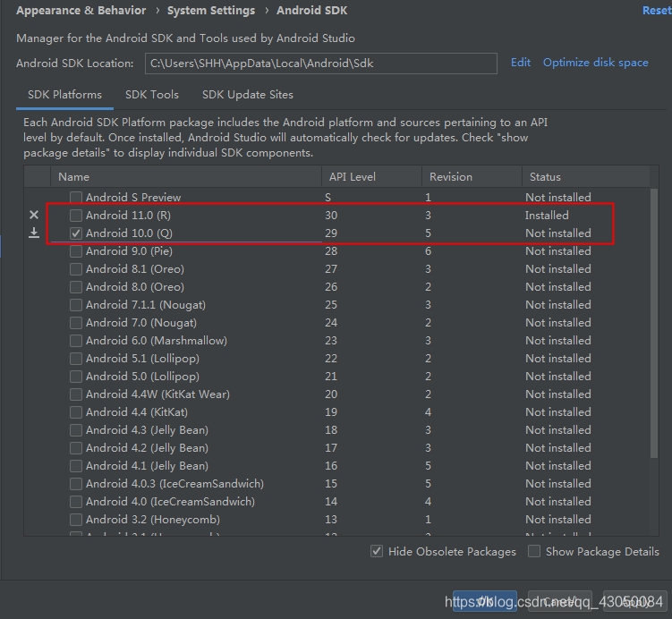Check the Android 3.2 (Honeycomb) checkbox
Image resolution: width=672 pixels, height=619 pixels.
[76, 519]
